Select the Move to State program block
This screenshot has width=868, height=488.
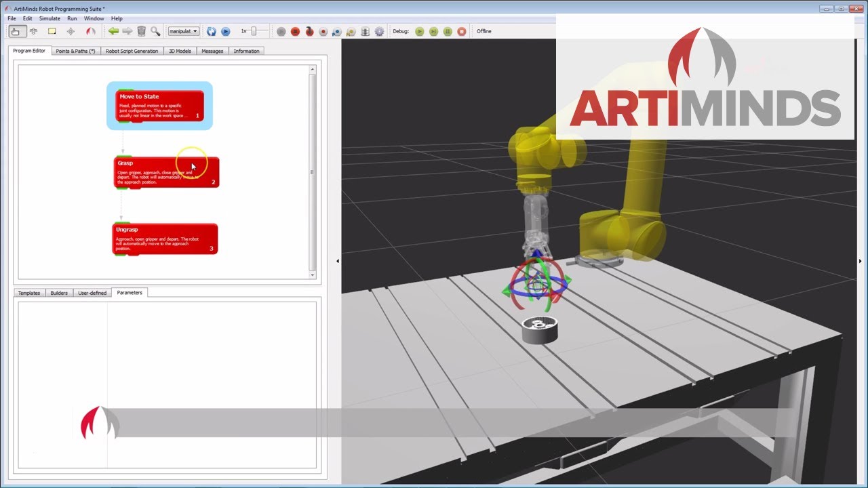tap(159, 106)
